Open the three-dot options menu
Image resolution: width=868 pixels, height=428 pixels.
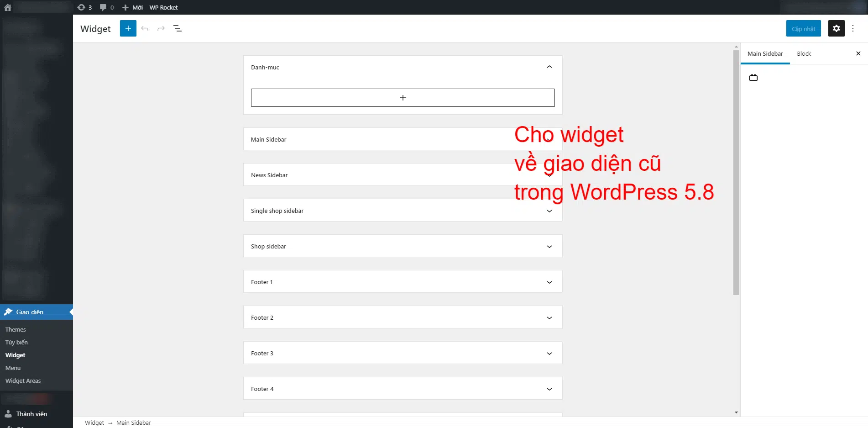pos(853,28)
